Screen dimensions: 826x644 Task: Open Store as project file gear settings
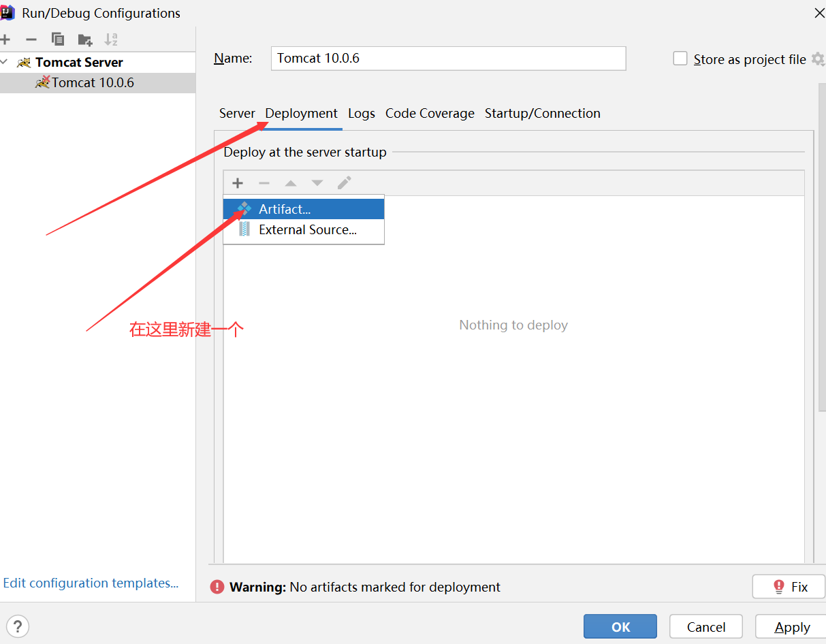pos(818,59)
